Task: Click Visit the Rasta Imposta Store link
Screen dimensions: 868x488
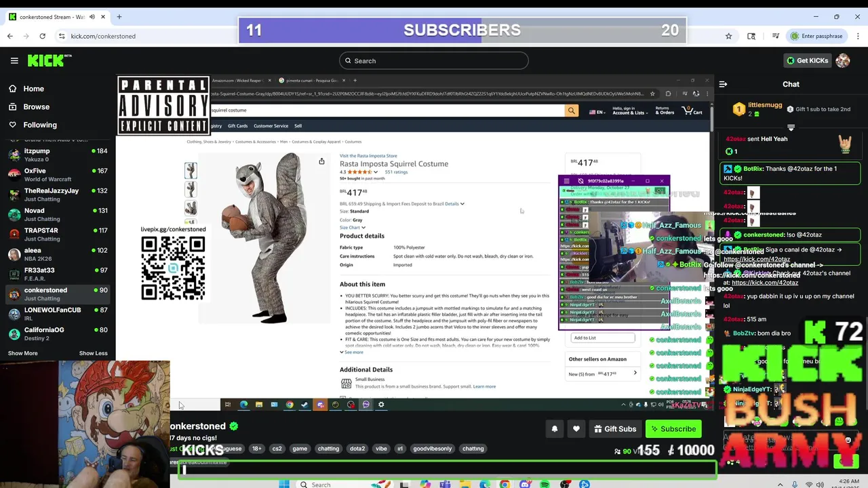Action: pos(368,156)
